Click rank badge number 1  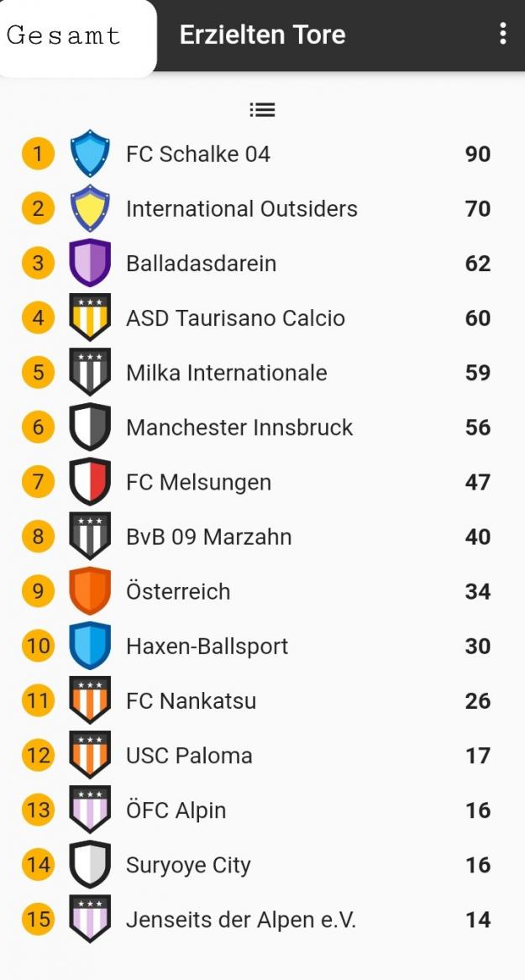[x=38, y=154]
